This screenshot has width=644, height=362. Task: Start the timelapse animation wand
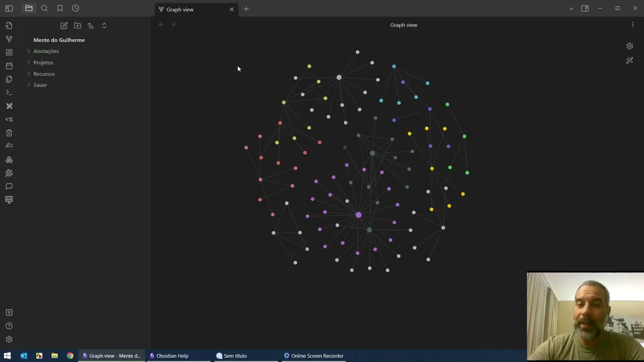629,60
